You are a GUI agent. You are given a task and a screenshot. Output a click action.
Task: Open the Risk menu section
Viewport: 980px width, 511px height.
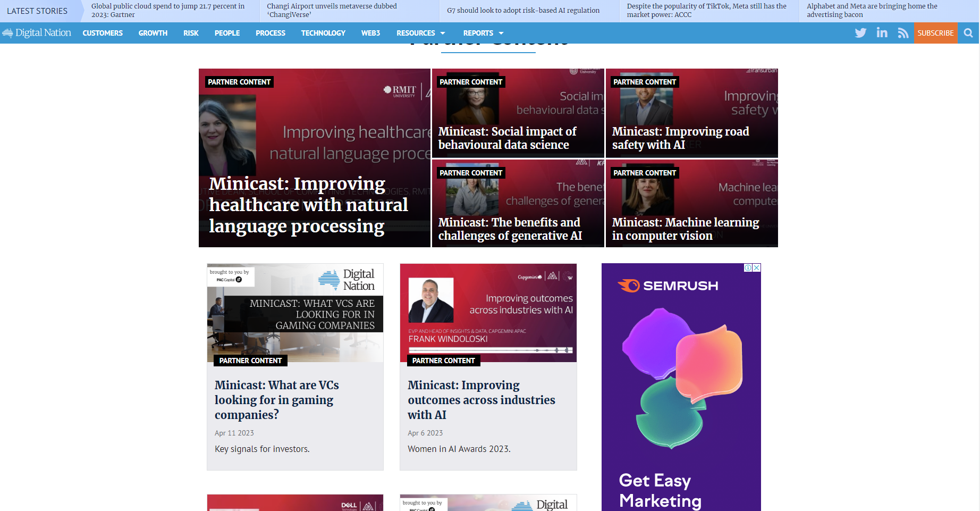point(191,33)
